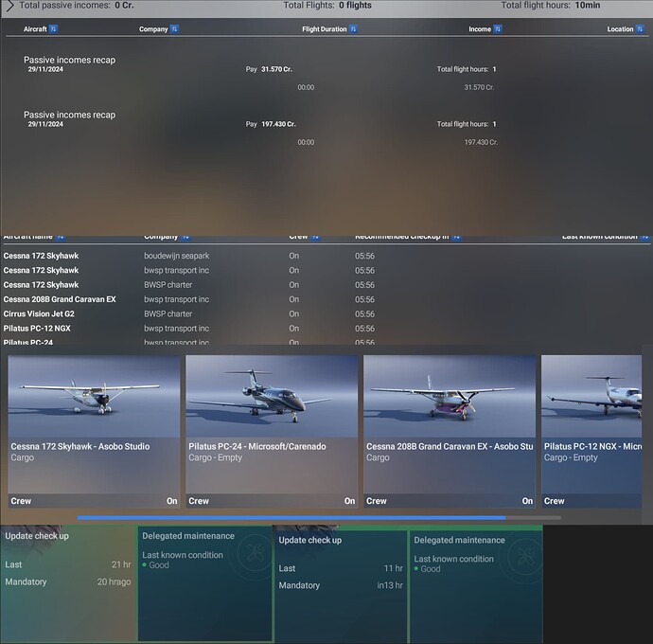The height and width of the screenshot is (644, 653).
Task: Click the sort icon beside the Company header in the income log
Action: click(174, 28)
